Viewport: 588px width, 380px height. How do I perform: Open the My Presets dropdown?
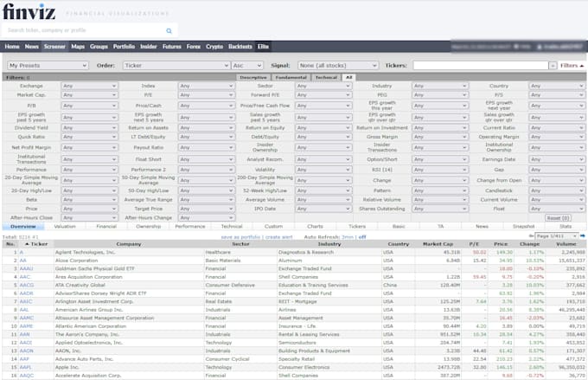[x=48, y=65]
